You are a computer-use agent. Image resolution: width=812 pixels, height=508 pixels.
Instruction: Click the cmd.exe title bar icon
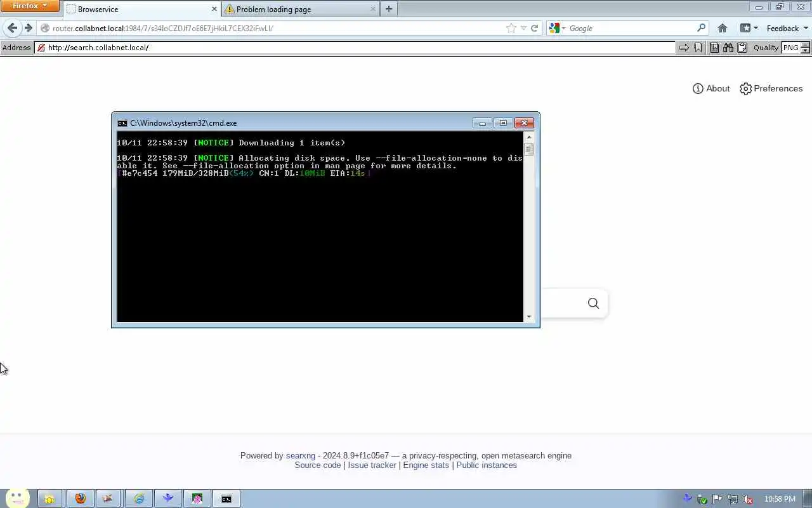point(122,123)
